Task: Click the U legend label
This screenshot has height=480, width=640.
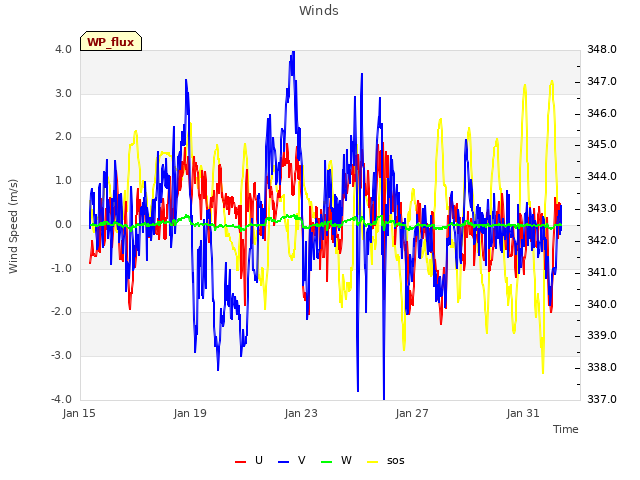Action: [259, 460]
